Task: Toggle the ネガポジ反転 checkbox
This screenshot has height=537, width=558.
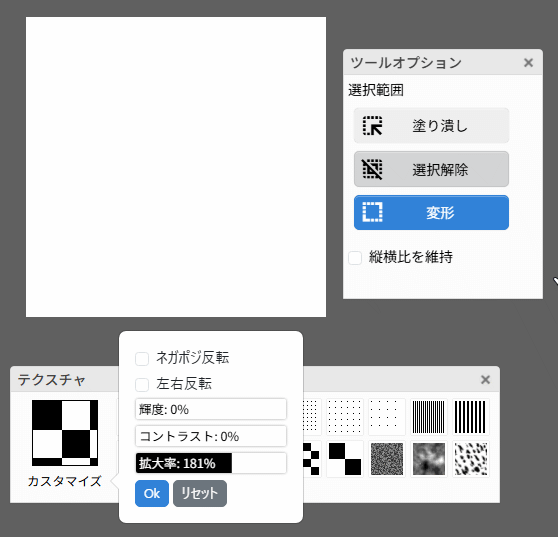Action: pyautogui.click(x=142, y=358)
